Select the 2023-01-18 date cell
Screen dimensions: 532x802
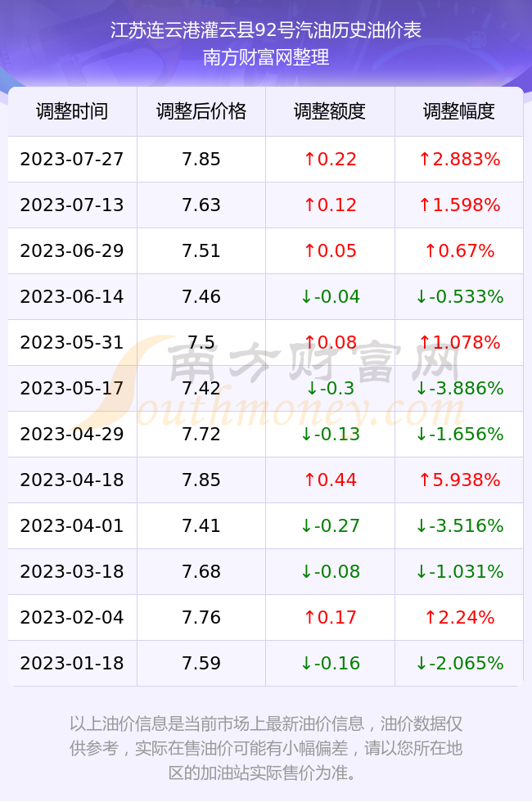(x=72, y=664)
